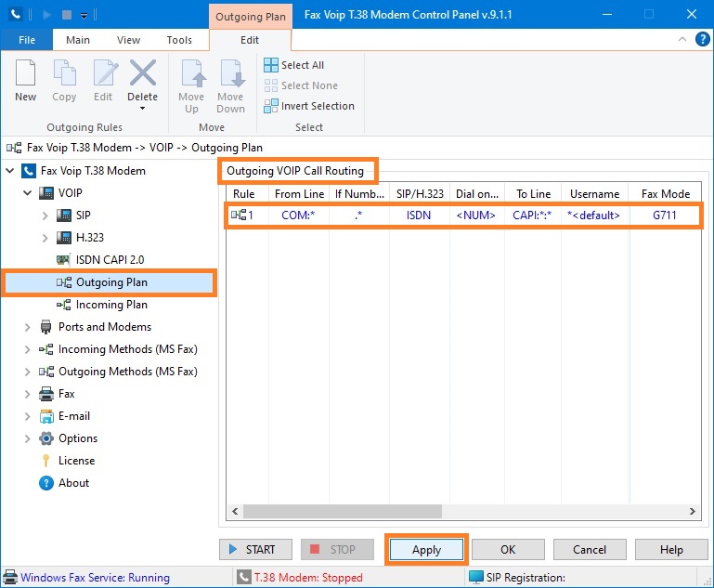The width and height of the screenshot is (714, 588).
Task: Click the Help button
Action: click(x=671, y=550)
